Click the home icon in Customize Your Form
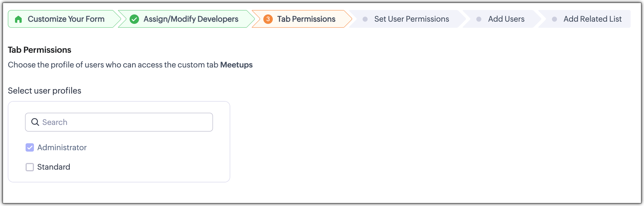The width and height of the screenshot is (644, 206). (x=18, y=19)
